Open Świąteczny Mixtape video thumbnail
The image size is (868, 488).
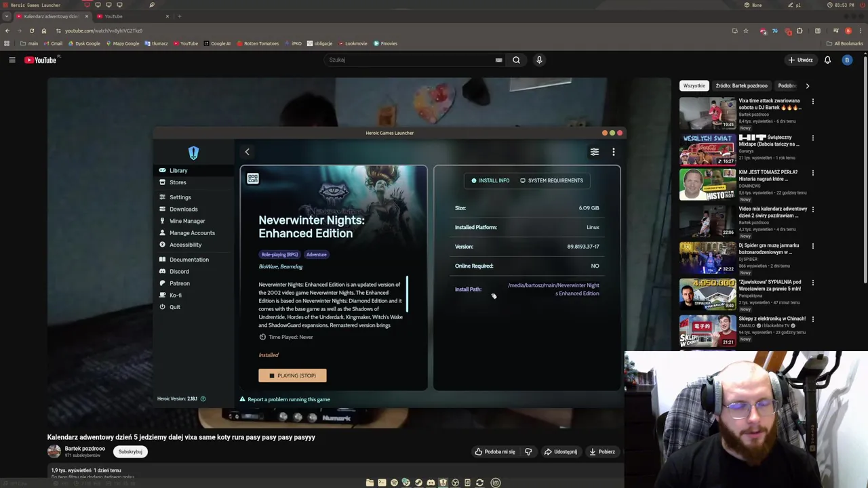click(707, 149)
